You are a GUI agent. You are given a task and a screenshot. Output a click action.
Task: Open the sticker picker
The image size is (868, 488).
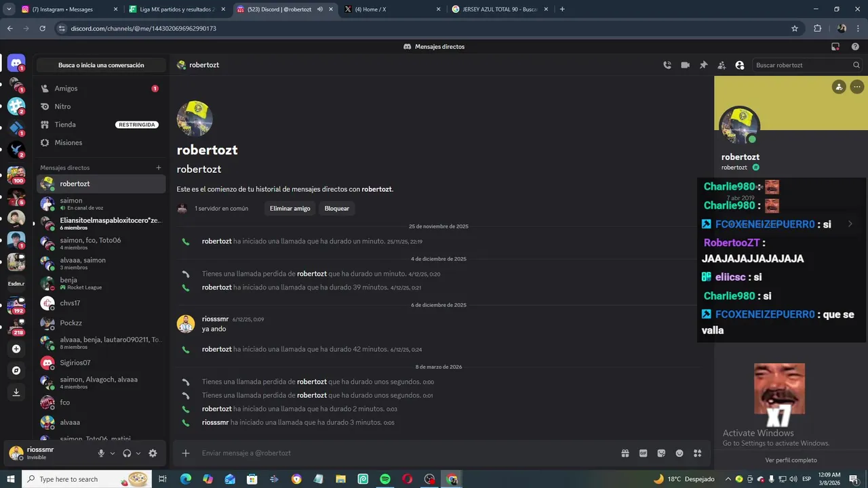point(661,453)
